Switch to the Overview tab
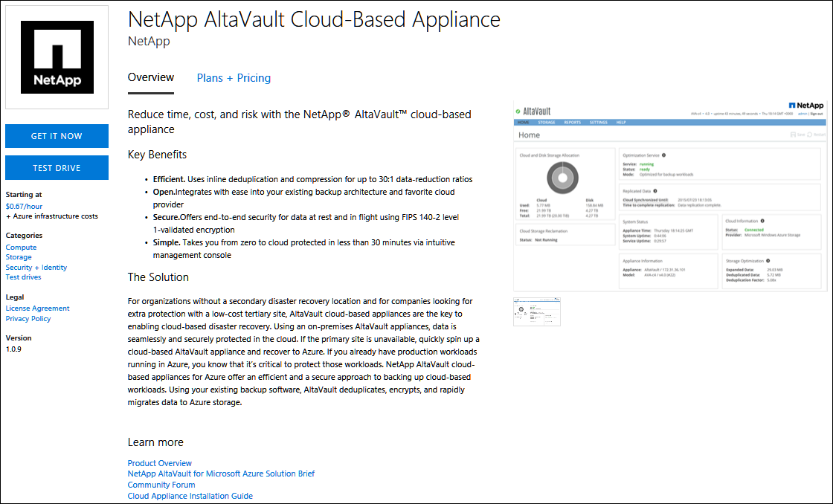 pos(151,77)
